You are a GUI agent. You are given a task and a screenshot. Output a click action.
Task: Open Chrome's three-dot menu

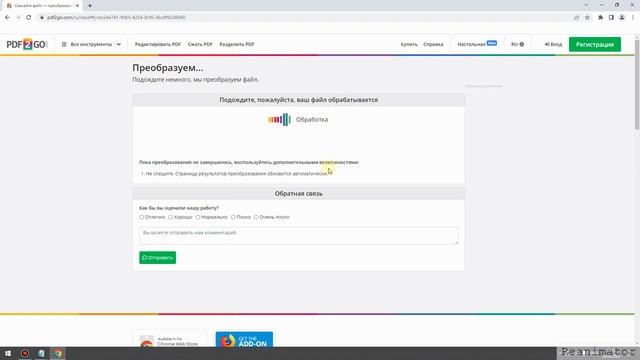click(x=633, y=17)
